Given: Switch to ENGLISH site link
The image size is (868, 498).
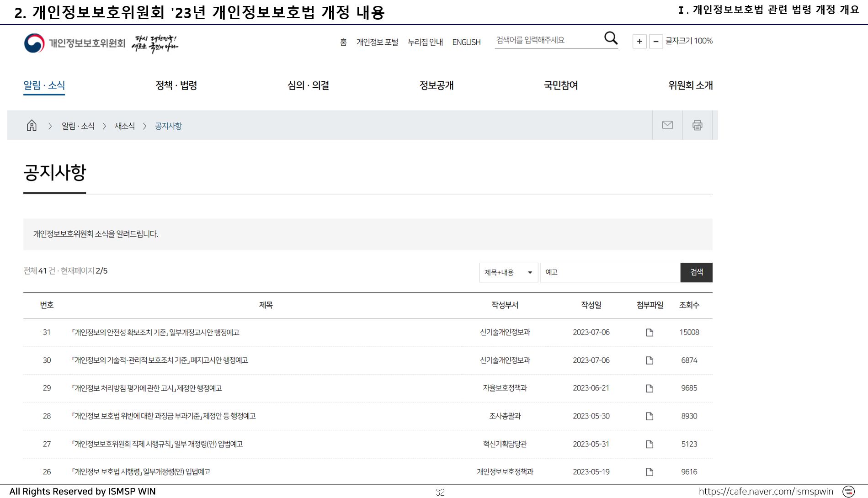Looking at the screenshot, I should click(x=466, y=42).
